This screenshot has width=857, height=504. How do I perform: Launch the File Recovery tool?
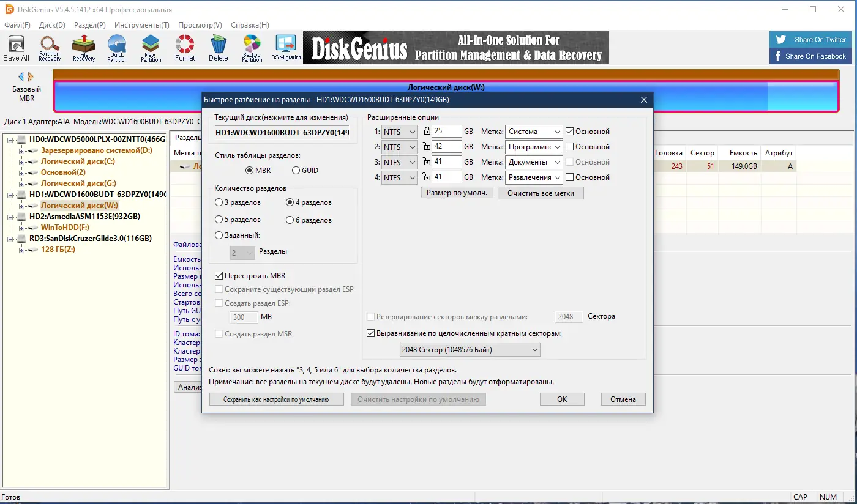click(84, 48)
